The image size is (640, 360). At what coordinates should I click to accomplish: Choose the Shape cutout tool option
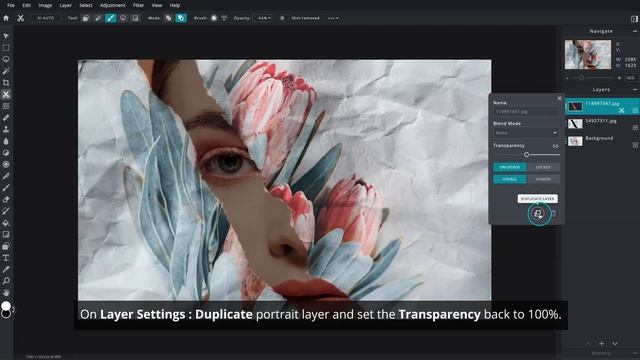click(x=85, y=18)
